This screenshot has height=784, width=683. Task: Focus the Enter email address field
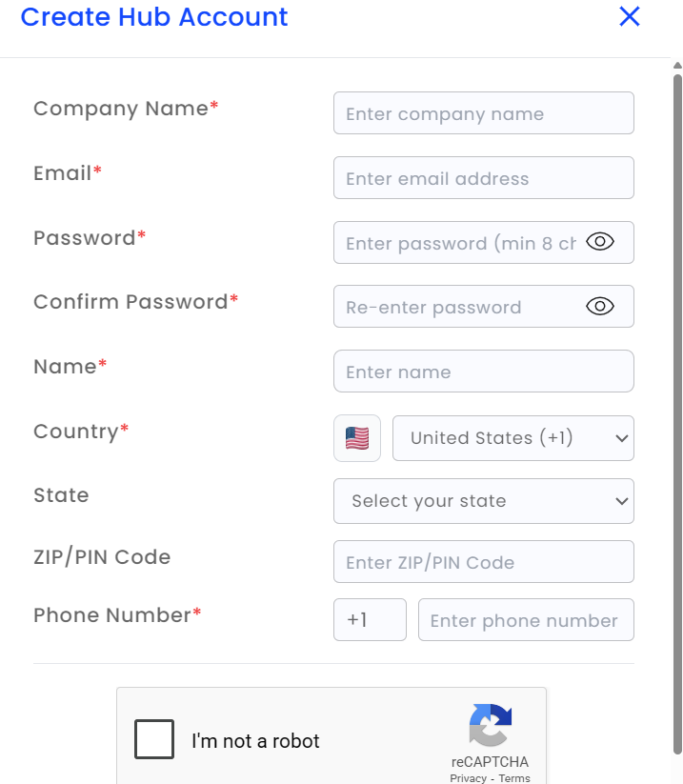pos(483,178)
